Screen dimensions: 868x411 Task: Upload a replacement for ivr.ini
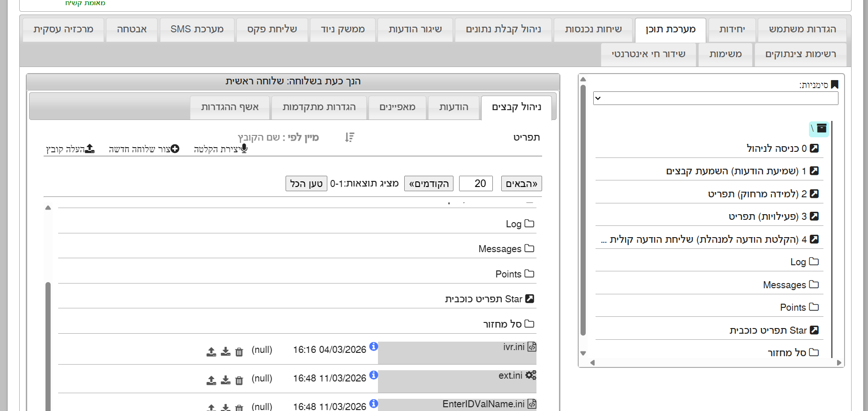[x=211, y=352]
